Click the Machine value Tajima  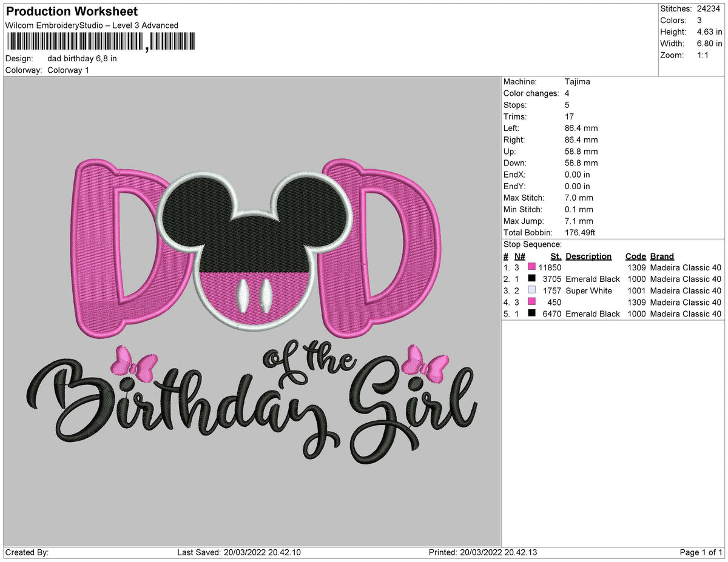coord(577,82)
